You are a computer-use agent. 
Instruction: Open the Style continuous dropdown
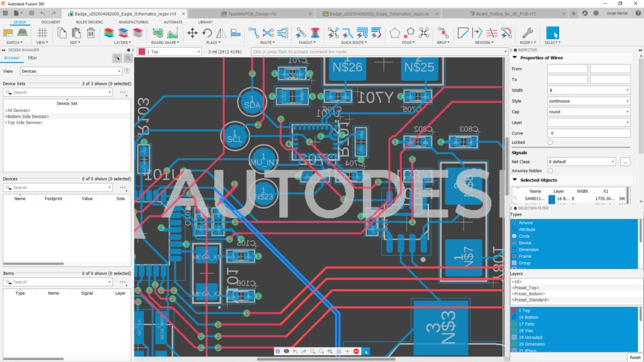coord(589,101)
